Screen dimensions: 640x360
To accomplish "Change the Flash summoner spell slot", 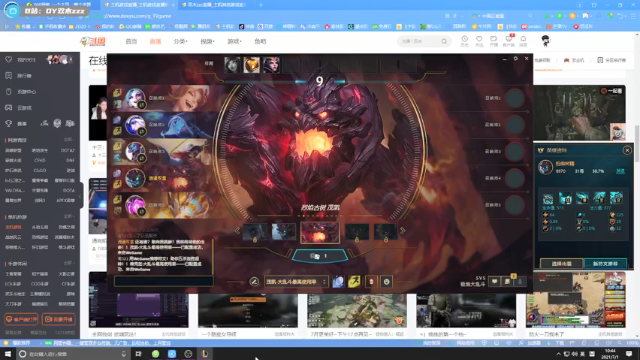I will [x=354, y=282].
